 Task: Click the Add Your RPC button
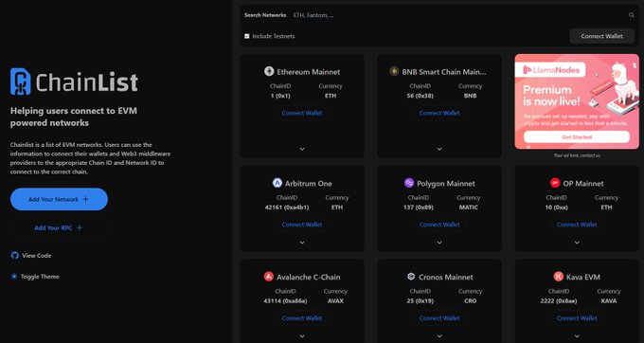click(x=59, y=227)
